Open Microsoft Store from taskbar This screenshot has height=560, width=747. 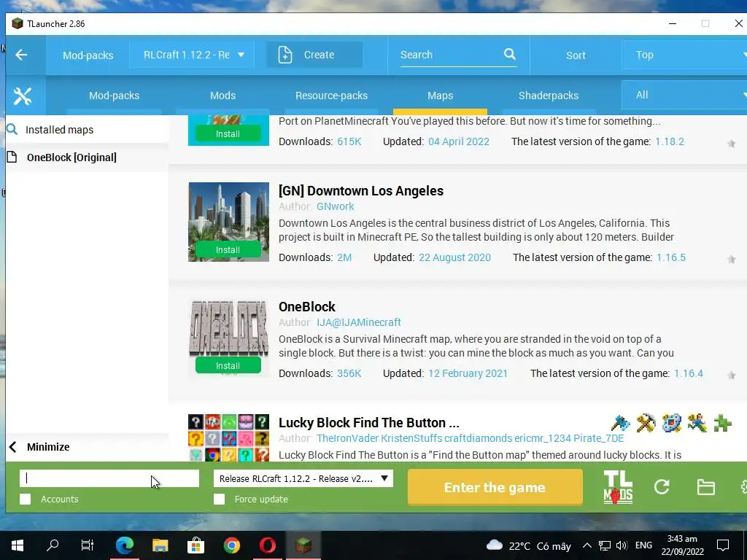click(196, 545)
